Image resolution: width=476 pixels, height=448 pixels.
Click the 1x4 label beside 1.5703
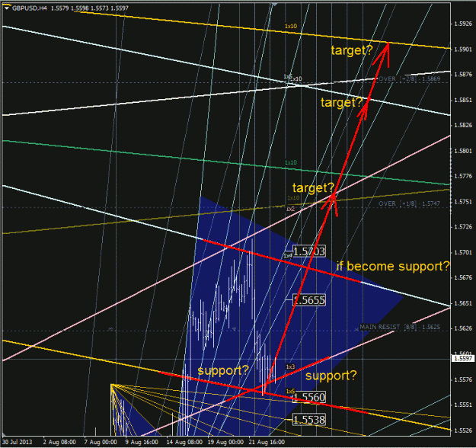(287, 255)
